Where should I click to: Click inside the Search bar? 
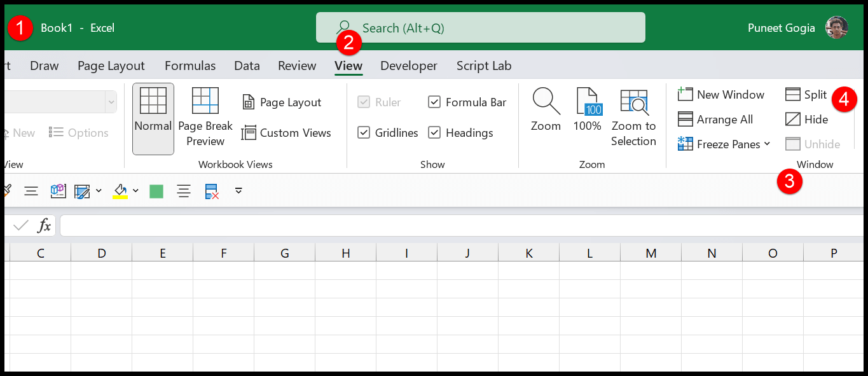click(x=480, y=27)
